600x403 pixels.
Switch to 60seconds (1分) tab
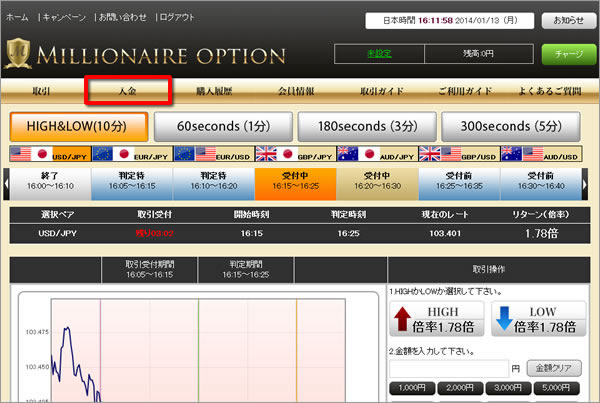pyautogui.click(x=223, y=127)
